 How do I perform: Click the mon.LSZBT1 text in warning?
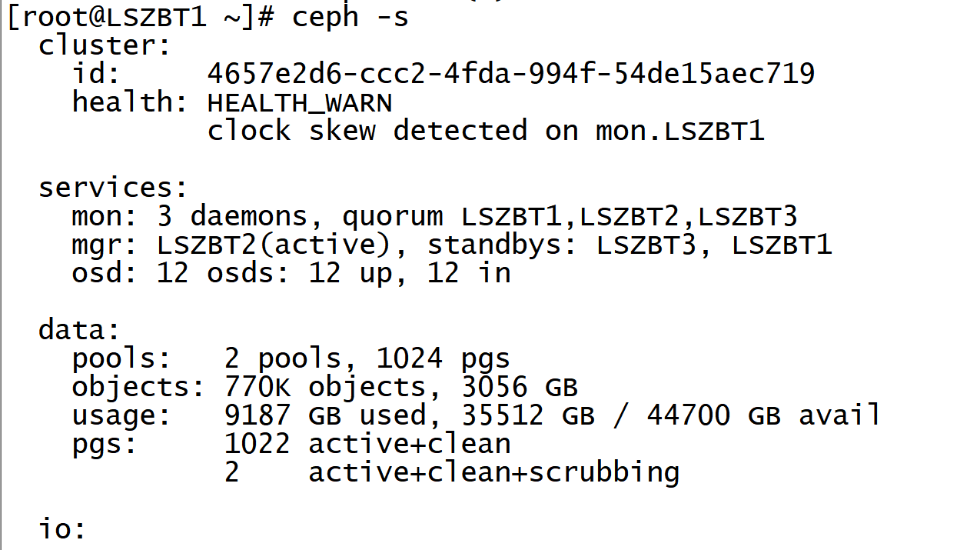(x=679, y=131)
